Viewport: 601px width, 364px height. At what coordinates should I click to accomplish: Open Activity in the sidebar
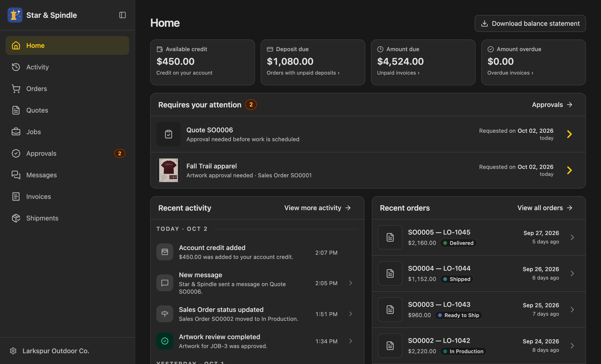tap(67, 67)
